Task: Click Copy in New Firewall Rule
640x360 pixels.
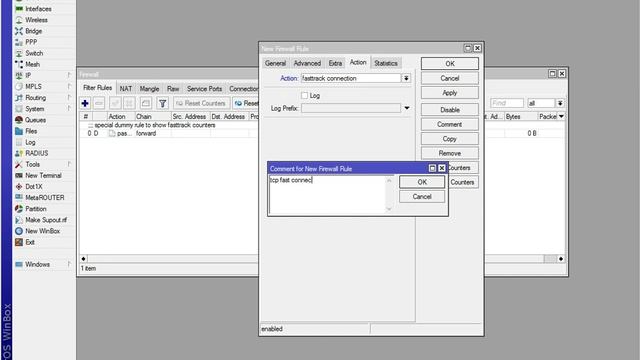Action: point(449,139)
